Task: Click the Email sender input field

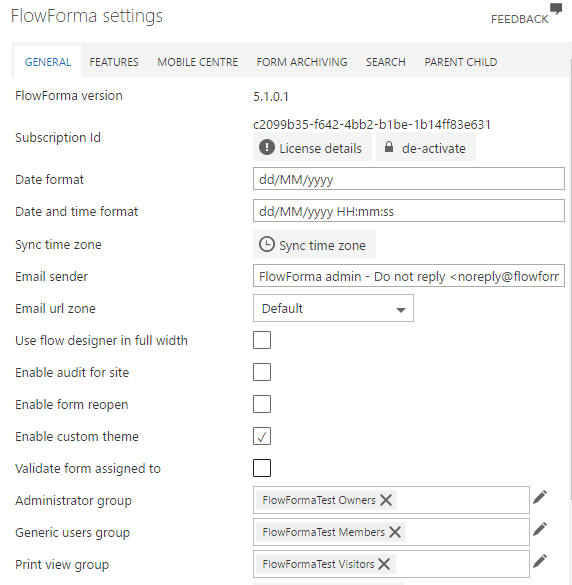Action: (409, 276)
